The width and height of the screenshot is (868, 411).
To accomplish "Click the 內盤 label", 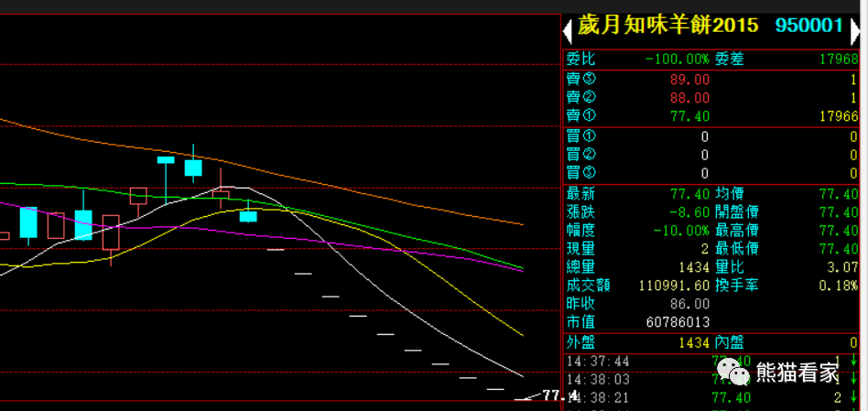I will 730,343.
